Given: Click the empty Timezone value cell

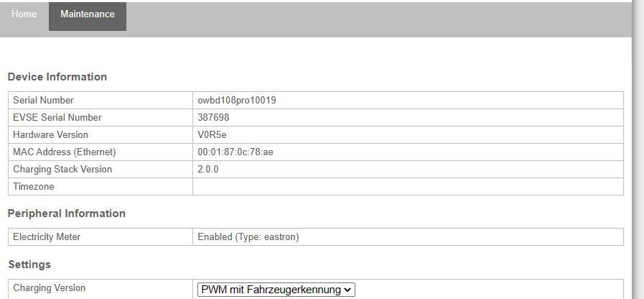Looking at the screenshot, I should pyautogui.click(x=407, y=187).
